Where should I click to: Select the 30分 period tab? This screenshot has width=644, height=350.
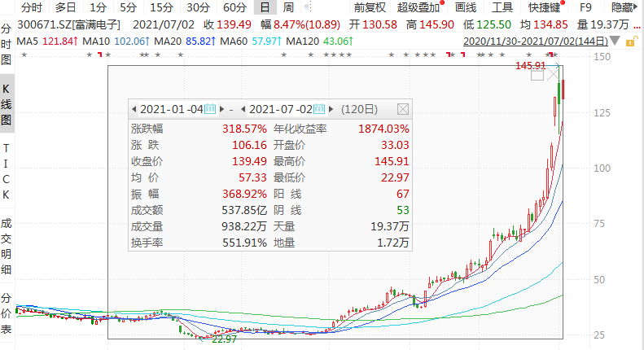click(198, 7)
